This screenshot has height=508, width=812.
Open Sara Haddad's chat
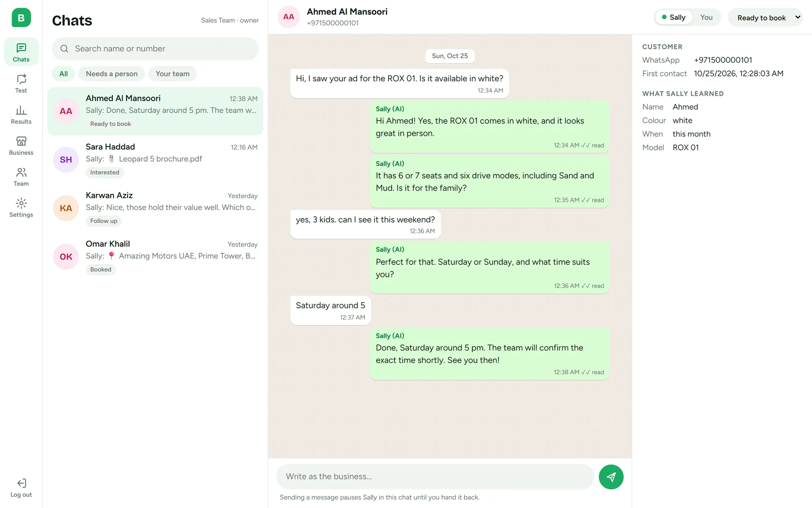click(x=156, y=159)
